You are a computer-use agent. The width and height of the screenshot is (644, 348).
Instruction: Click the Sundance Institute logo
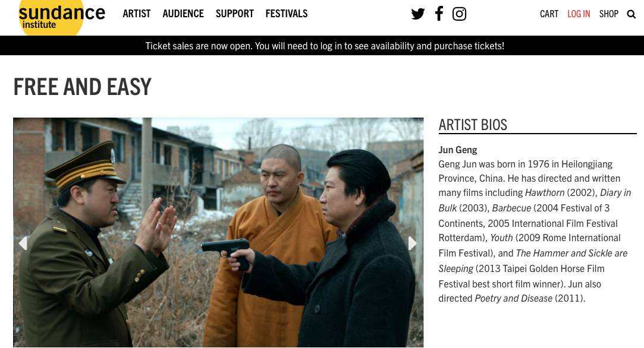click(62, 17)
